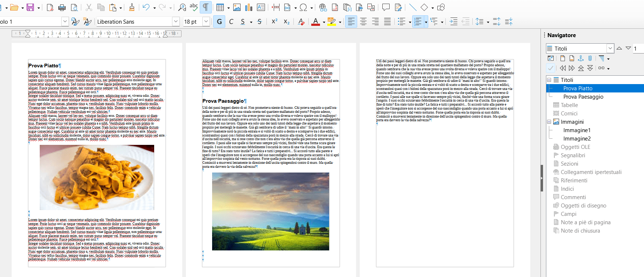
Task: Insert a chart
Action: (x=249, y=7)
